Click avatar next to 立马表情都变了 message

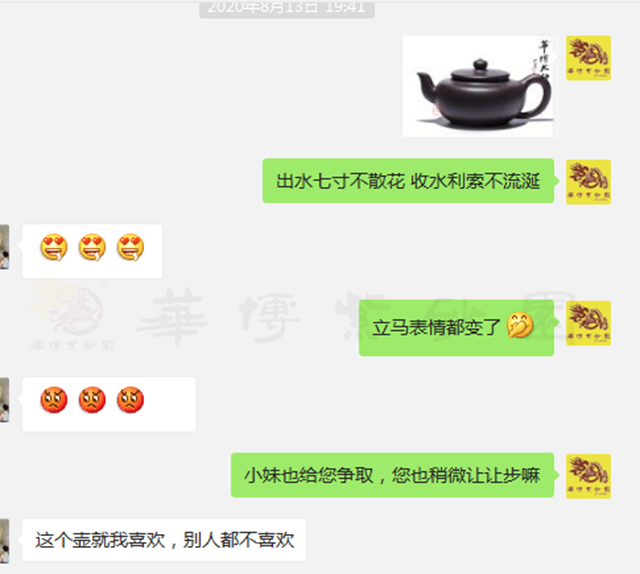588,323
